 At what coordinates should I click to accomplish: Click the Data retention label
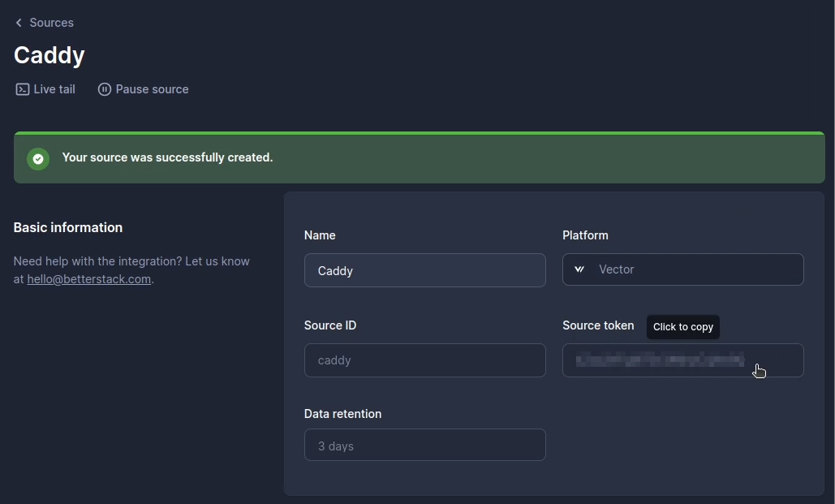[x=342, y=414]
